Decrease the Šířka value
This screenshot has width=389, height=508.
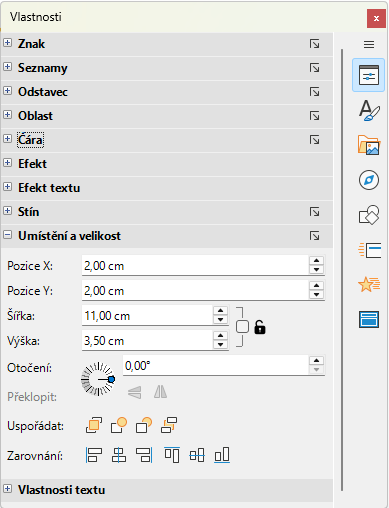[x=220, y=320]
